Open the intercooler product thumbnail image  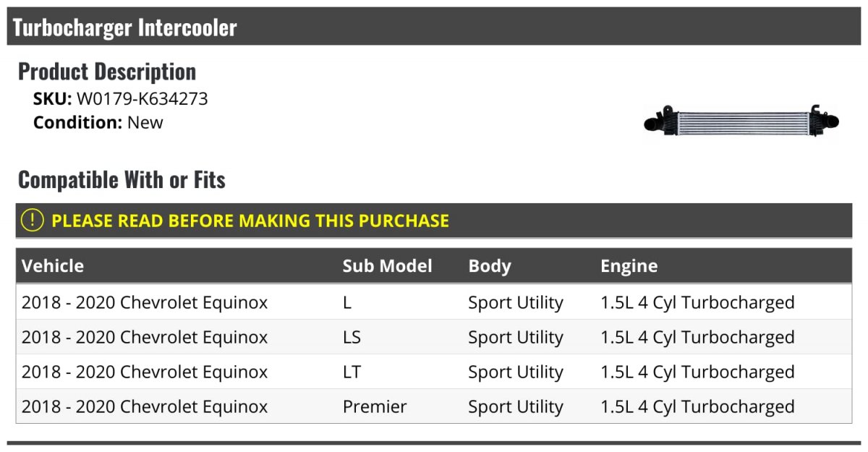(741, 121)
